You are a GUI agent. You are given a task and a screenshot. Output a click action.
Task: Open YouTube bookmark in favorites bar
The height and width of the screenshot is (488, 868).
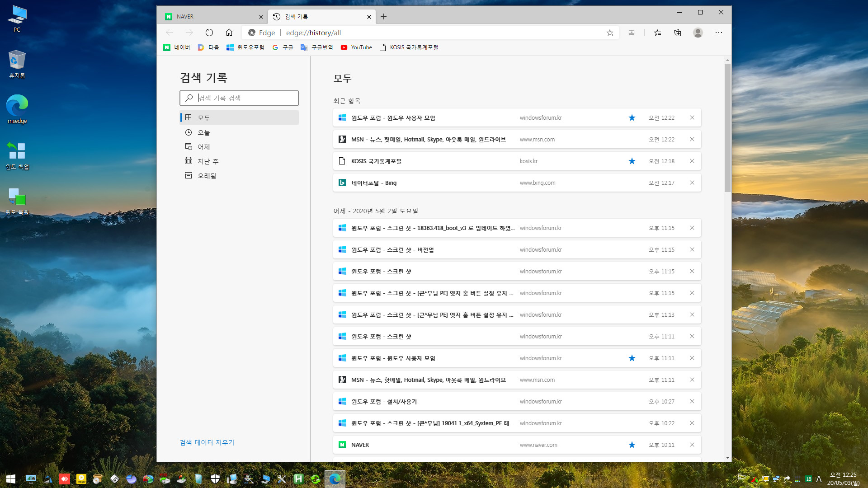point(356,47)
